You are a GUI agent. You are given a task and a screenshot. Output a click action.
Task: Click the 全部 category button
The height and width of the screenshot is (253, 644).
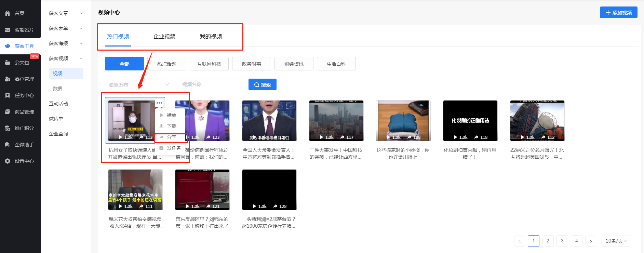(x=124, y=64)
